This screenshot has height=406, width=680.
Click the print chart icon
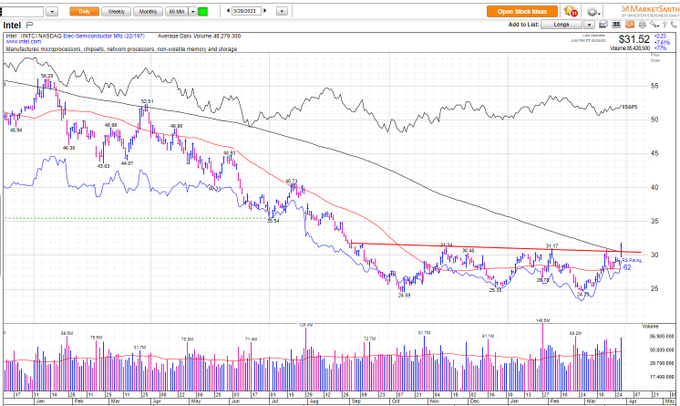pos(642,25)
